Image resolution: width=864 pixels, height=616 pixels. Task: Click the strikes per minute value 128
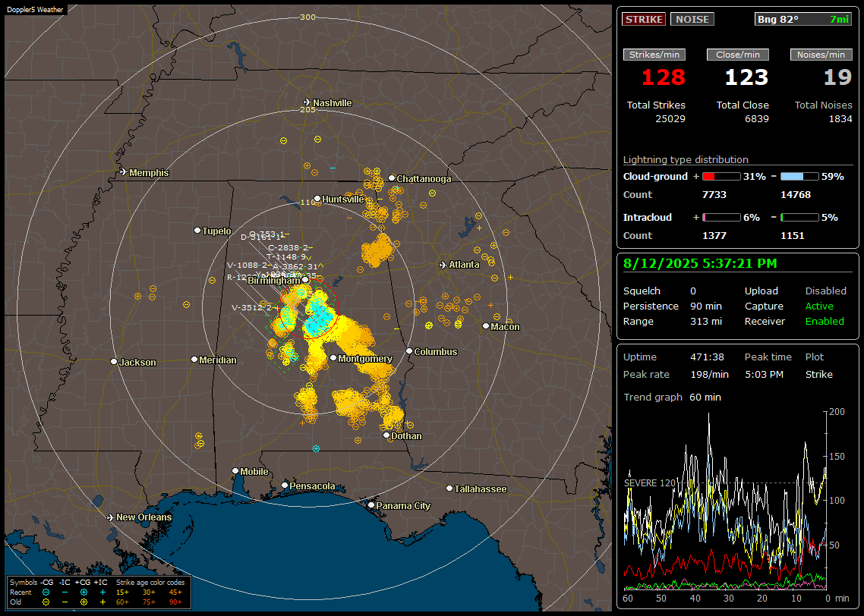pos(664,77)
